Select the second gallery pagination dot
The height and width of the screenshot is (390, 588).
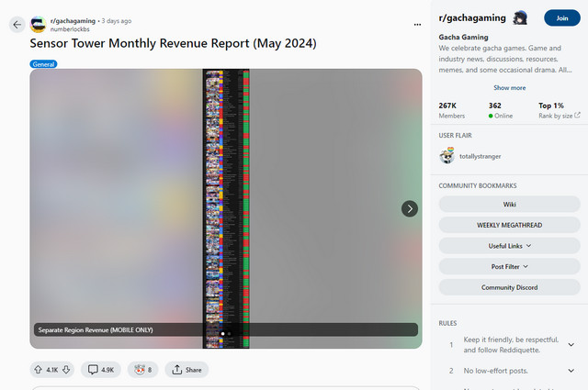click(229, 334)
